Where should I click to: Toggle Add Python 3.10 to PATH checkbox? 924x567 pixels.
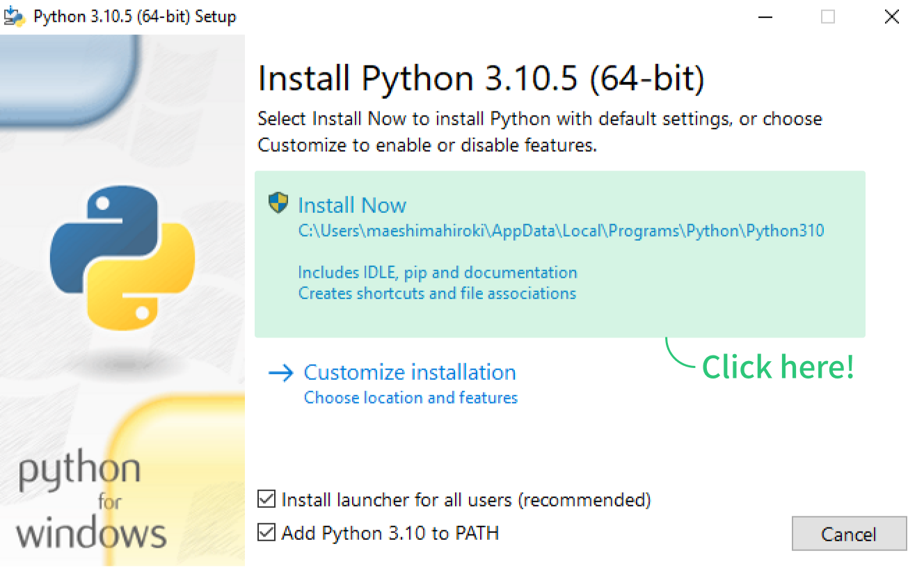click(266, 532)
